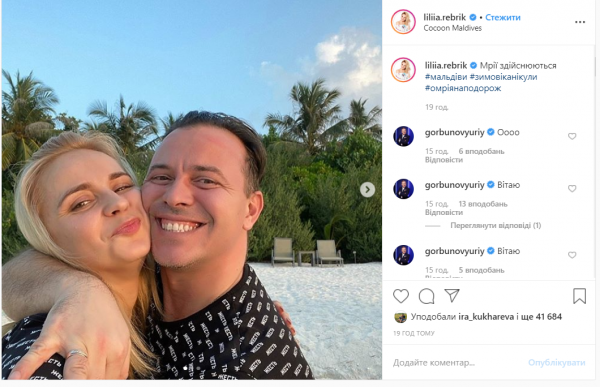Like the post with heart icon
The height and width of the screenshot is (387, 600).
click(x=401, y=296)
